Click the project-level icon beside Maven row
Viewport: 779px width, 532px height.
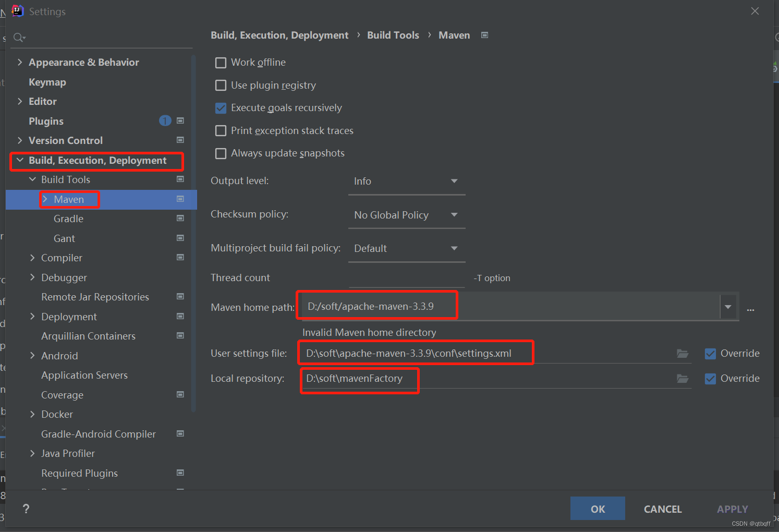click(180, 199)
